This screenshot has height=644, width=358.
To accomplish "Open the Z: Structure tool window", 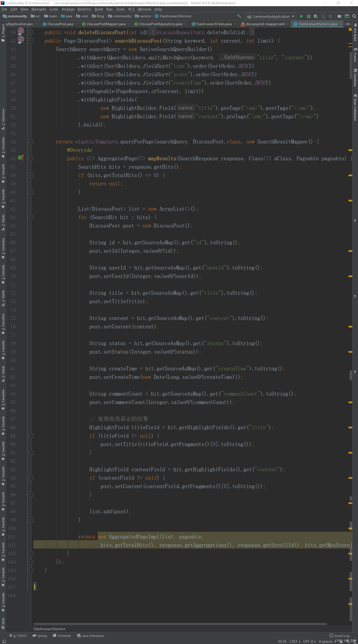I will pyautogui.click(x=3, y=119).
